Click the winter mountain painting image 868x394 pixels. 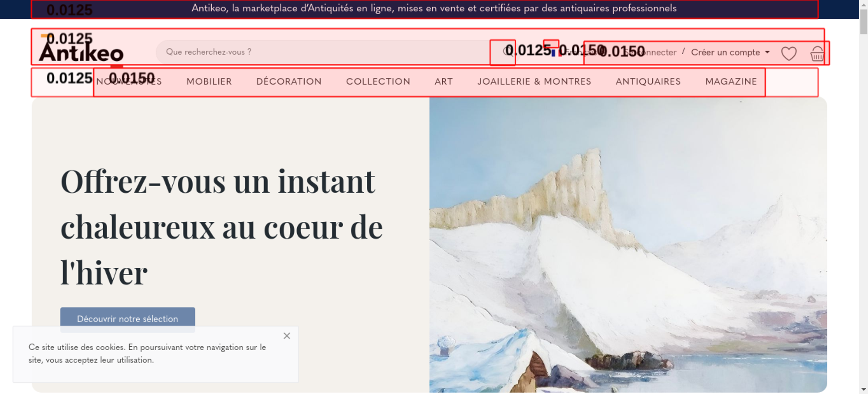click(628, 245)
